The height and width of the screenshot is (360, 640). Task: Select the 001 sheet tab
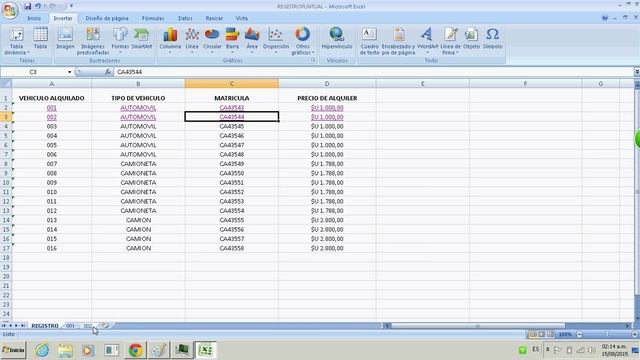pos(70,326)
